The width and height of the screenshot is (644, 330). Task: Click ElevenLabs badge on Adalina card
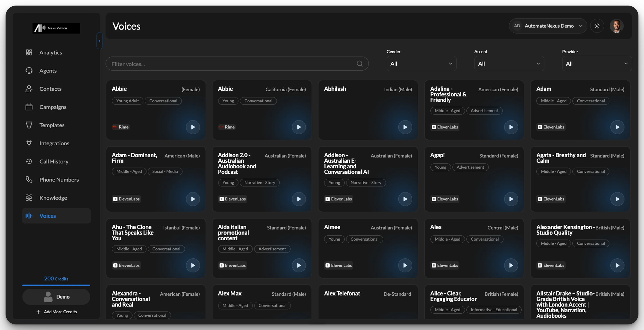(445, 127)
